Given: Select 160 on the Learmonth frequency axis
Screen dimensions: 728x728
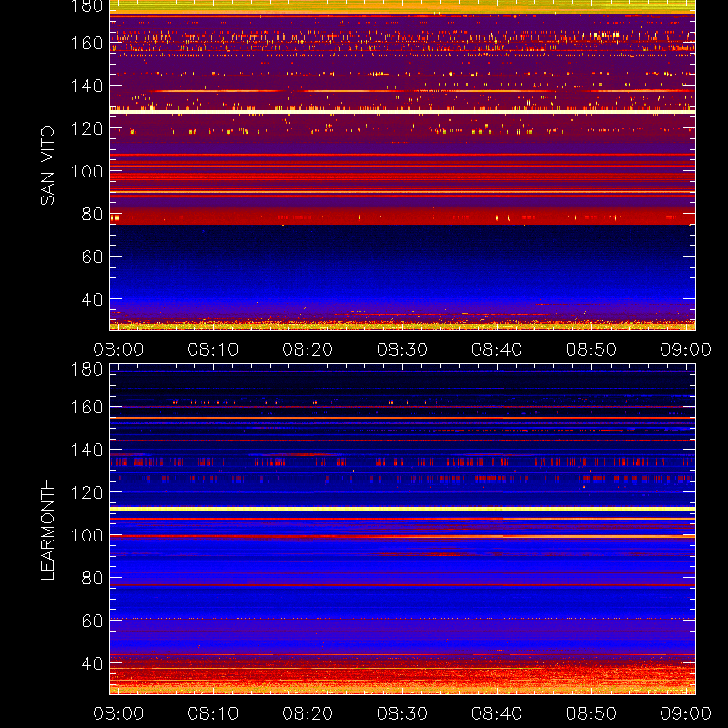Looking at the screenshot, I should 86,407.
